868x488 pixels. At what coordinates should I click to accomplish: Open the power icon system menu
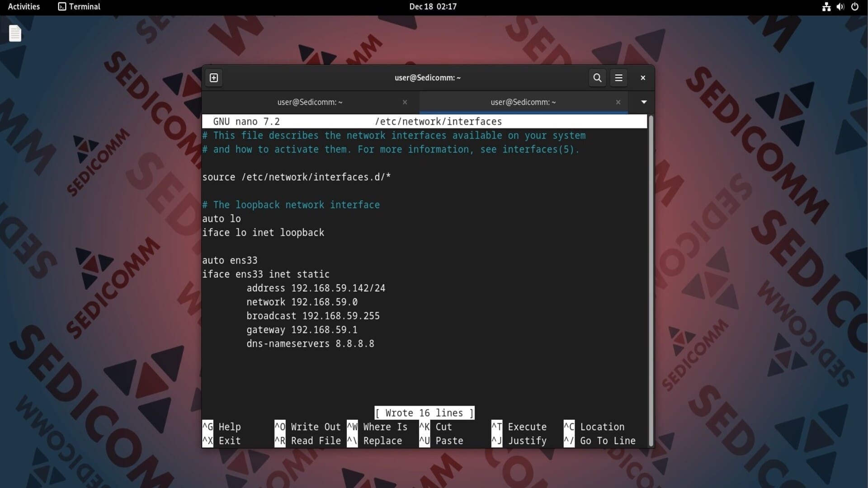tap(854, 7)
